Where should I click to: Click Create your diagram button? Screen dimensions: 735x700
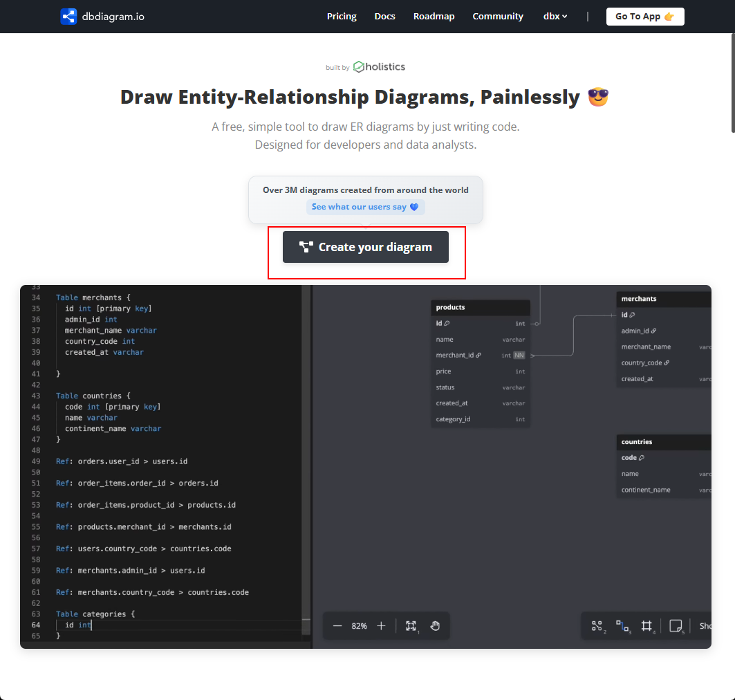click(366, 247)
